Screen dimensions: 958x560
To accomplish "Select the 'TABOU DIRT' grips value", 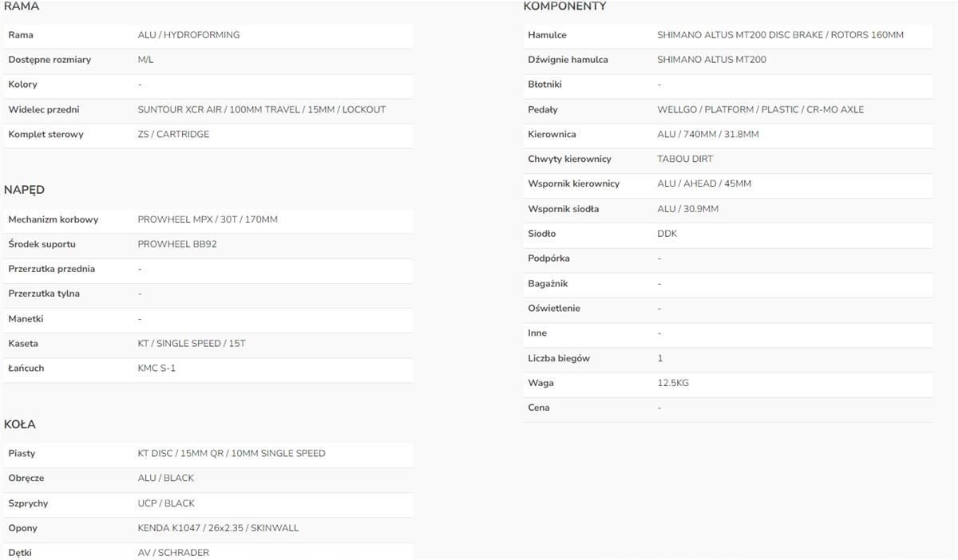I will (x=685, y=159).
